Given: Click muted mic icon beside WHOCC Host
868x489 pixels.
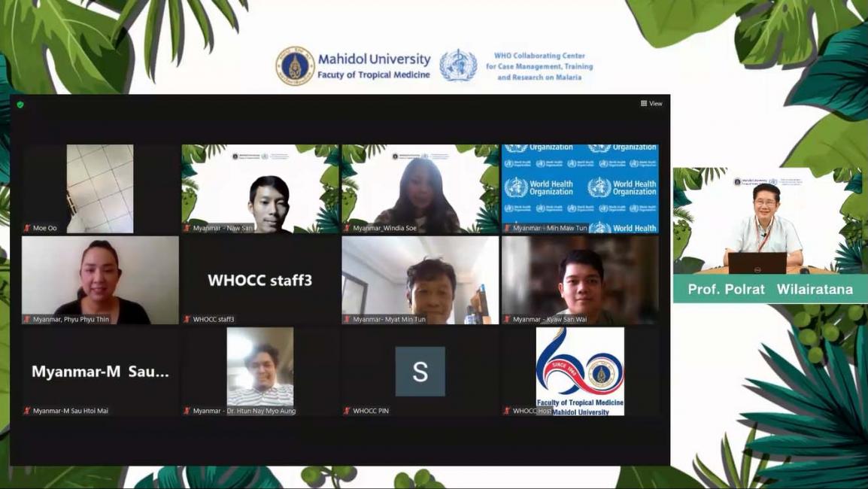Looking at the screenshot, I should click(x=506, y=410).
